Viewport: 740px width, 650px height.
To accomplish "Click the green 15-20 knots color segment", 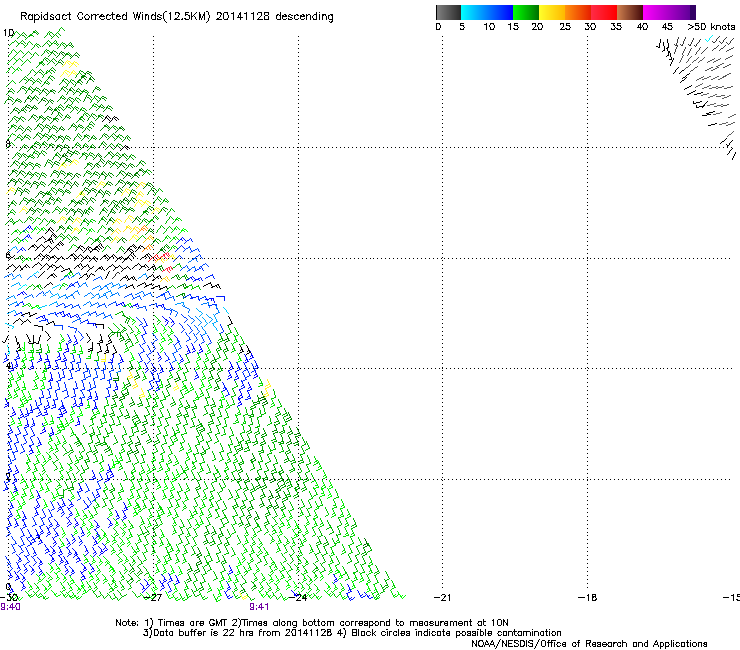I will (x=526, y=12).
